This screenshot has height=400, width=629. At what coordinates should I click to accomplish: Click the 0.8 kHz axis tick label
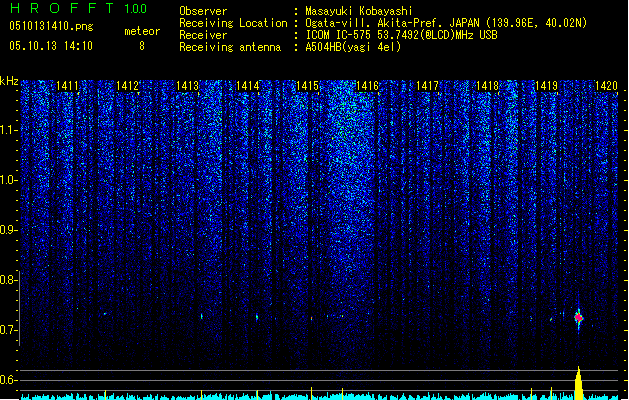tap(9, 280)
